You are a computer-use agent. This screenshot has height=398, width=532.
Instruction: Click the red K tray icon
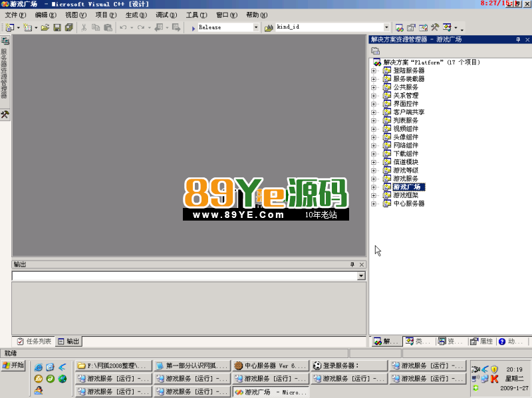(x=494, y=379)
